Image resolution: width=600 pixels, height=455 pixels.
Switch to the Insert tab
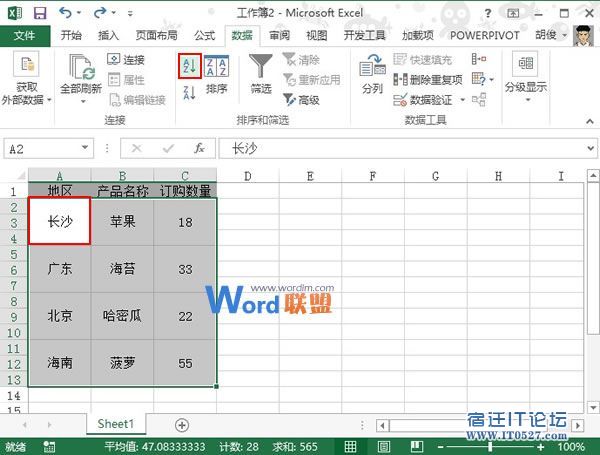tap(108, 36)
